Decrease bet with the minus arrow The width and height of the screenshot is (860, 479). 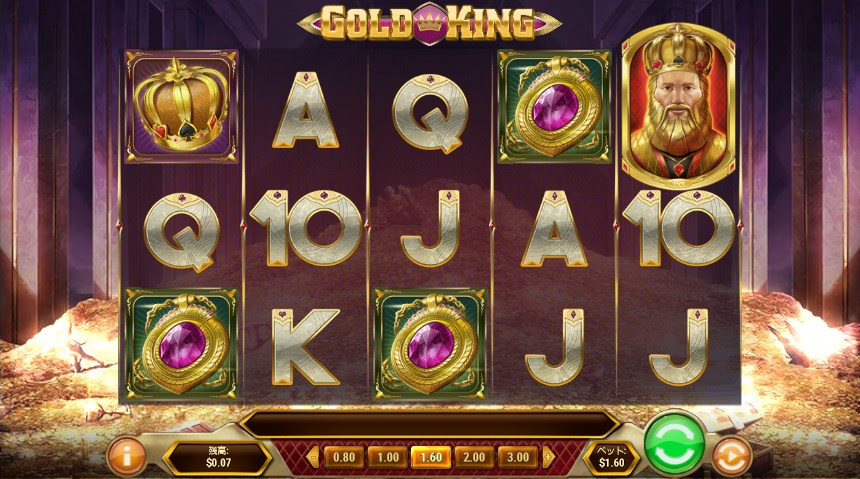click(x=313, y=457)
